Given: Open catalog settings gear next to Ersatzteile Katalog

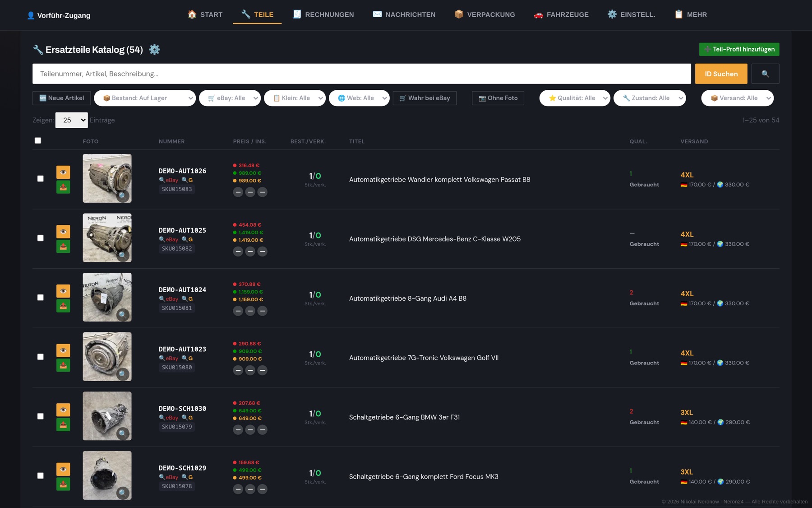Looking at the screenshot, I should (x=154, y=50).
